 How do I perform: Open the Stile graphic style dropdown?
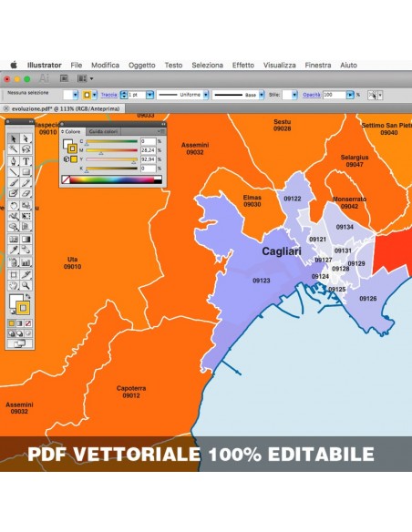tap(294, 95)
